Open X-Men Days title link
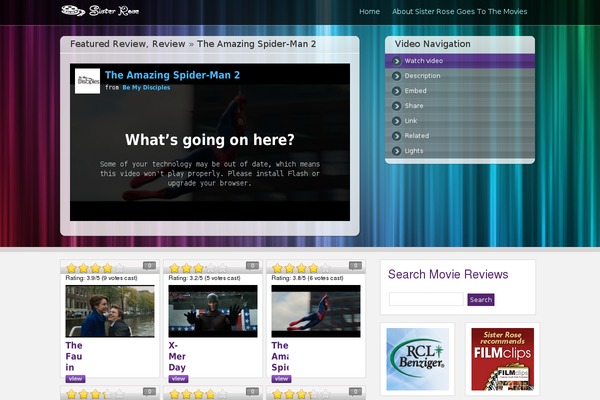The height and width of the screenshot is (400, 600). [x=177, y=356]
